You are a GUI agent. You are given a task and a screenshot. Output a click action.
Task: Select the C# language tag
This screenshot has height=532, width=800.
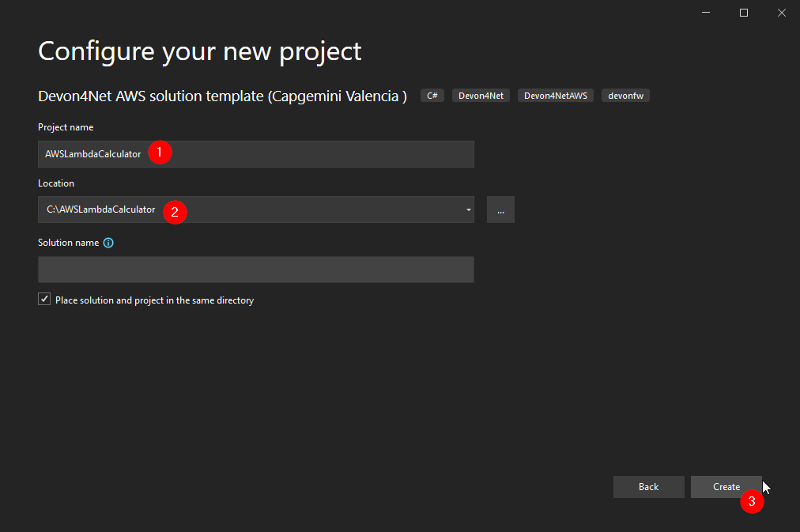pos(432,95)
